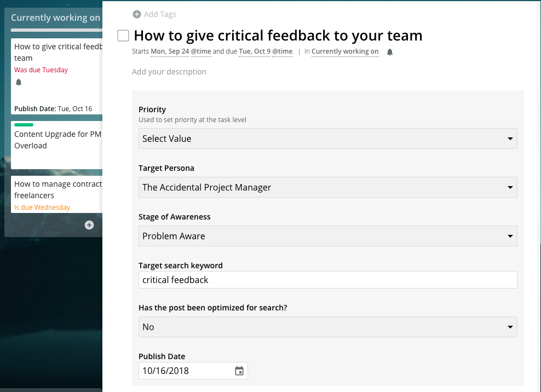Open the Stage of Awareness dropdown
Screen dimensions: 541x392
[328, 235]
